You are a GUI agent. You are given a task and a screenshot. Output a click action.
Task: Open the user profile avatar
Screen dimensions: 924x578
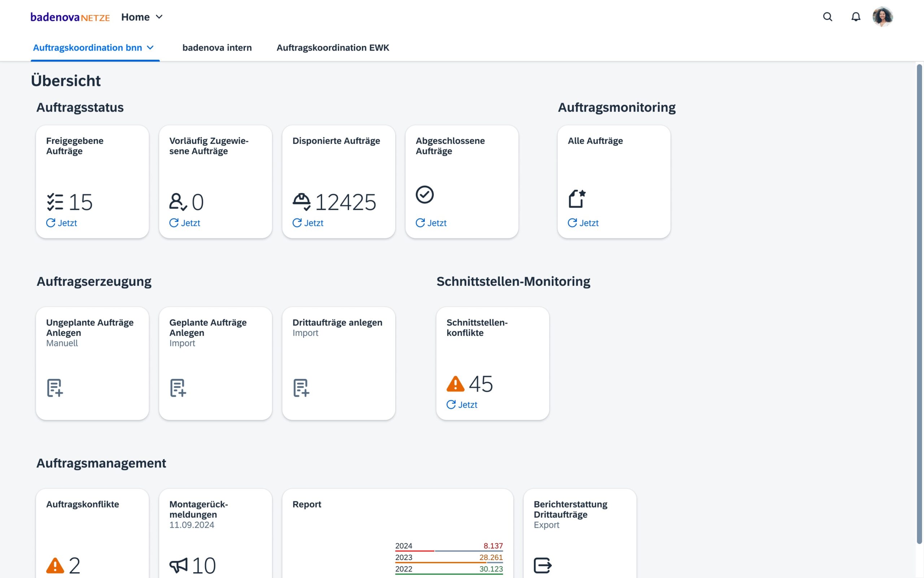(x=882, y=17)
